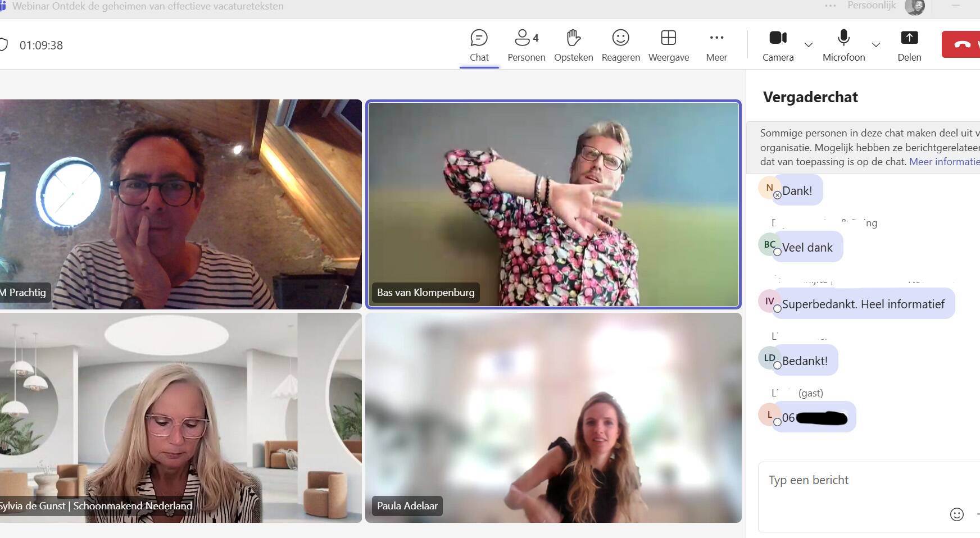The image size is (980, 538).
Task: Open the Meer options menu
Action: (716, 45)
